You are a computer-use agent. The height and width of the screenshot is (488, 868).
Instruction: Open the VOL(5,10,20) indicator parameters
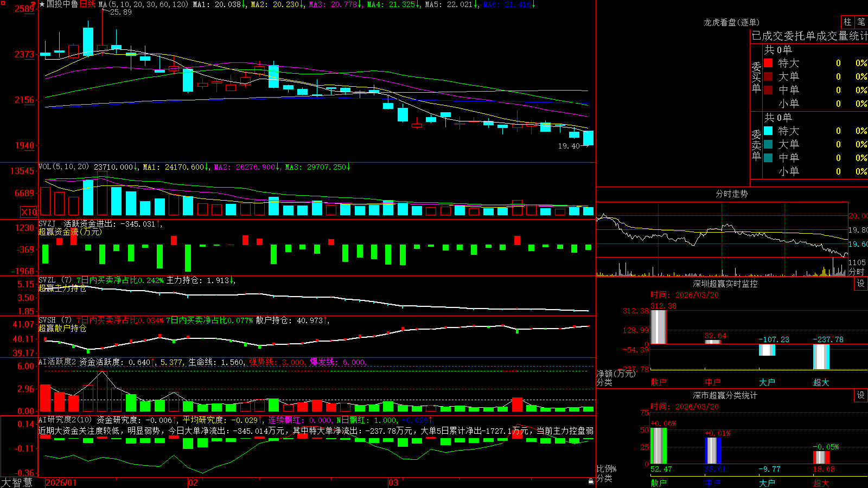[x=63, y=167]
